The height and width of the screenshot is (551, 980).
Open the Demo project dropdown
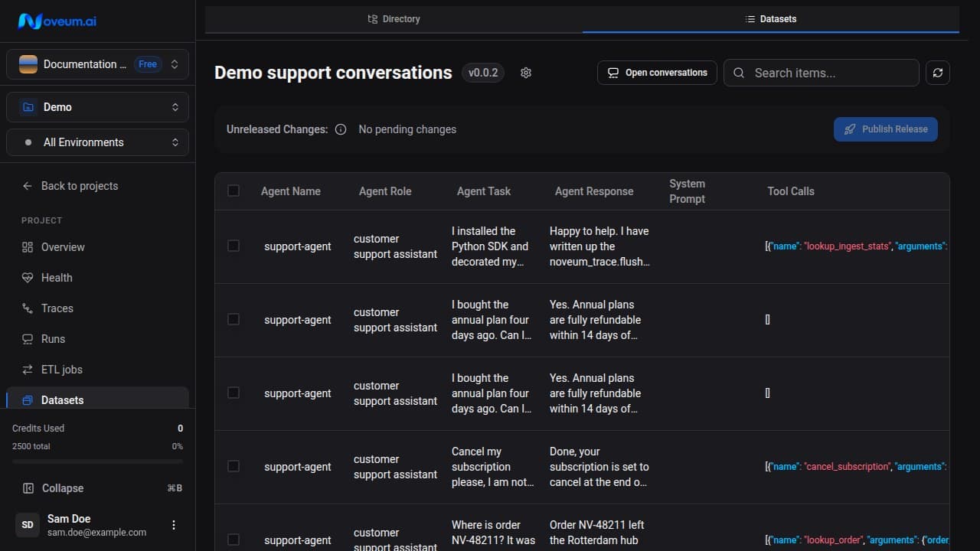97,107
